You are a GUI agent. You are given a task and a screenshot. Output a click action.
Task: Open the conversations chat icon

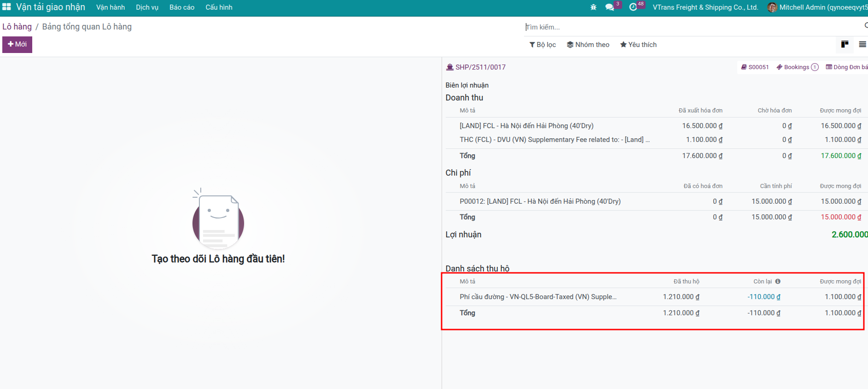click(x=610, y=7)
